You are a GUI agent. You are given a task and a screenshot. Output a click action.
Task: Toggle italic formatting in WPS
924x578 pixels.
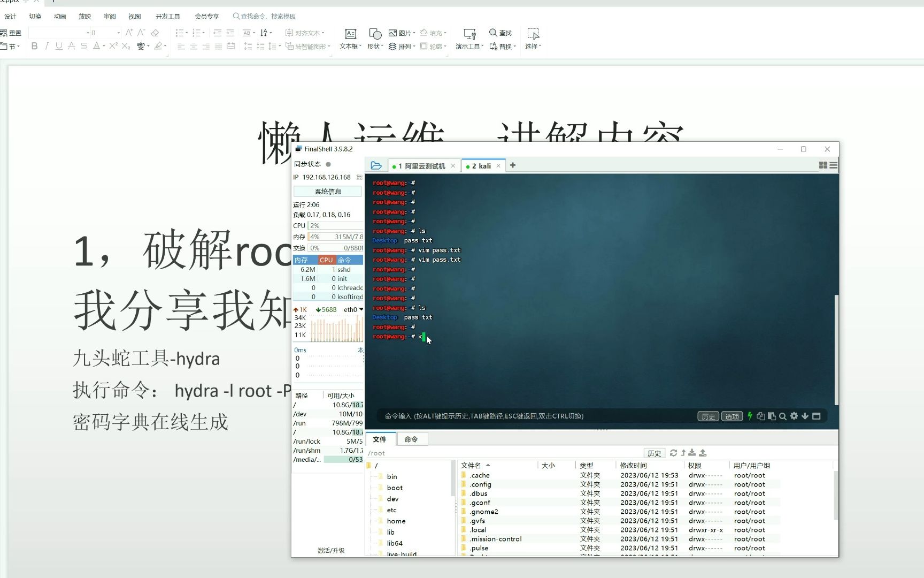pyautogui.click(x=47, y=46)
